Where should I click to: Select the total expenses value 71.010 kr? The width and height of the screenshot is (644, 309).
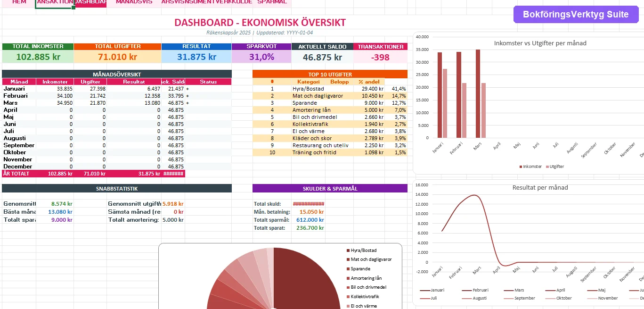tap(117, 57)
